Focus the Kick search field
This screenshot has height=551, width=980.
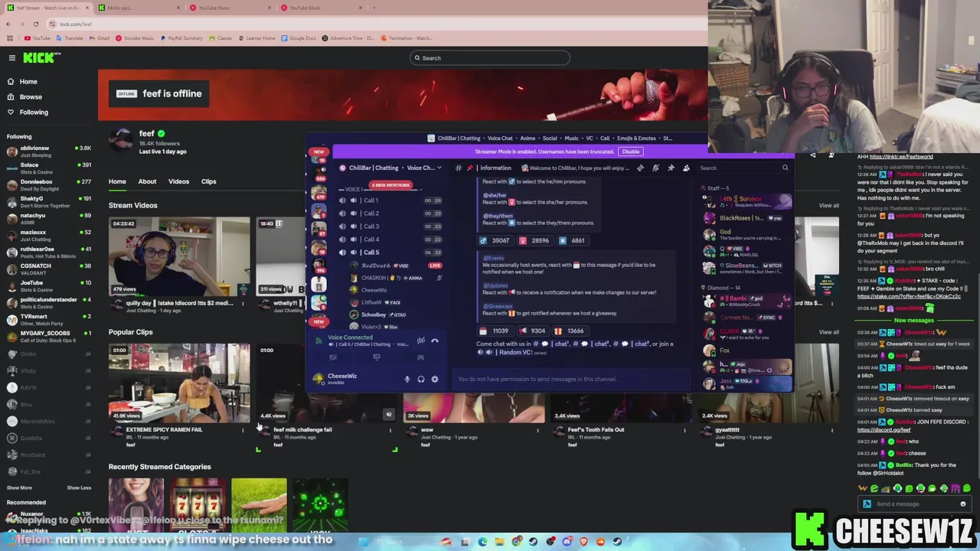(x=490, y=58)
